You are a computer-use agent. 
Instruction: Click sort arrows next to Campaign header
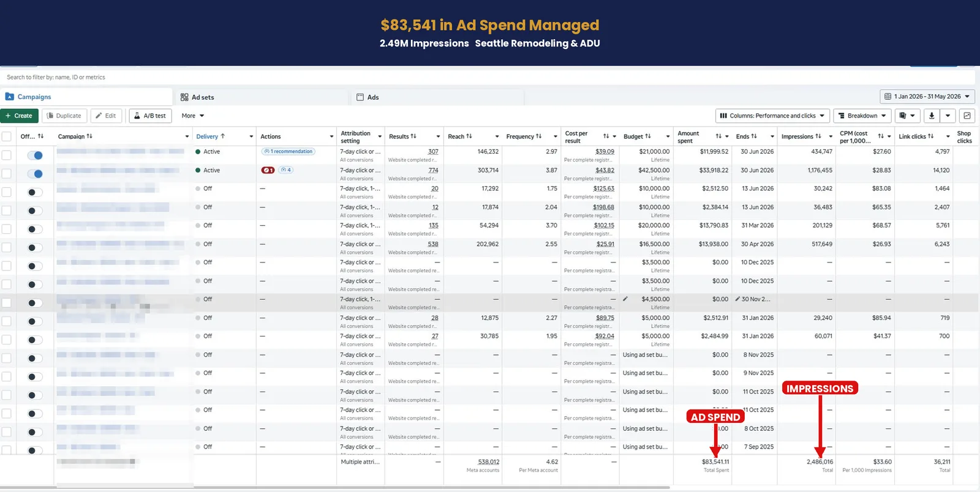click(89, 136)
